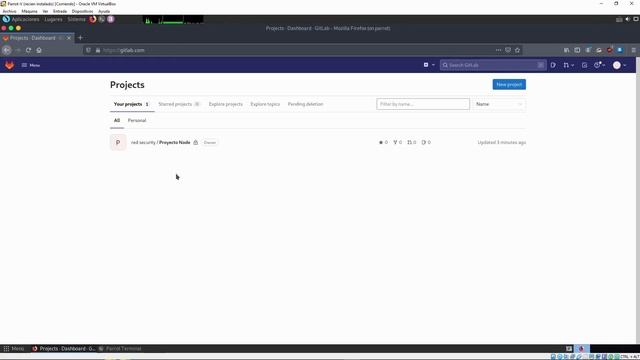Open the help dropdown icon

[x=599, y=65]
